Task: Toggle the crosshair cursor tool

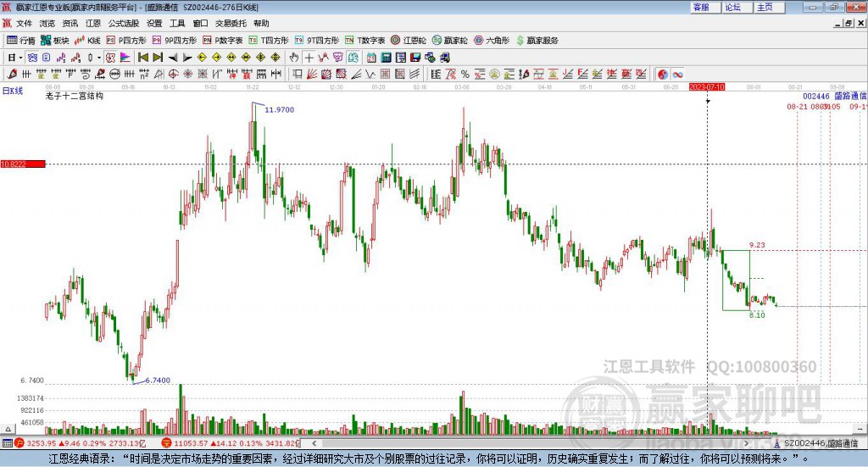Action: [x=309, y=58]
